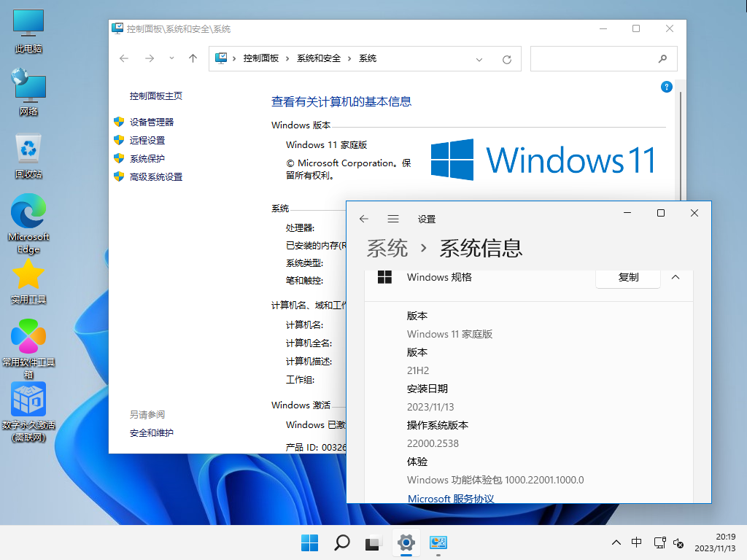Minimize the Control Panel window
The height and width of the screenshot is (560, 747).
click(x=603, y=28)
